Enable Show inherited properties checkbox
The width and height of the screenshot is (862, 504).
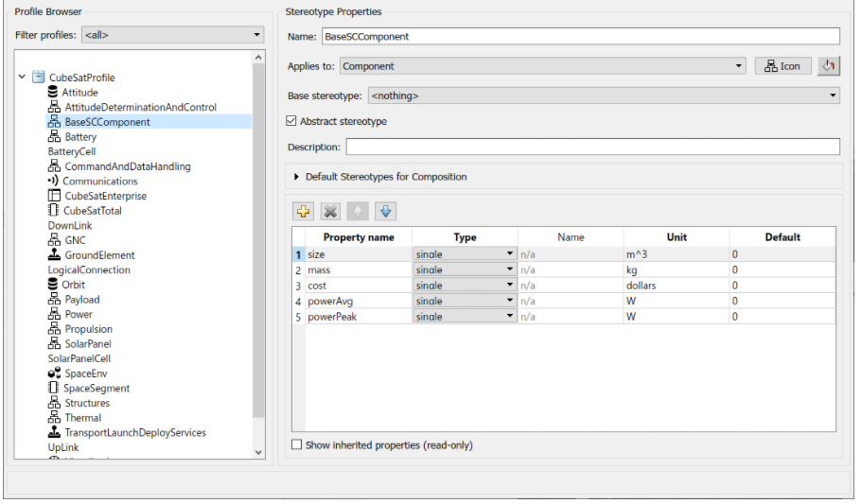[x=297, y=445]
